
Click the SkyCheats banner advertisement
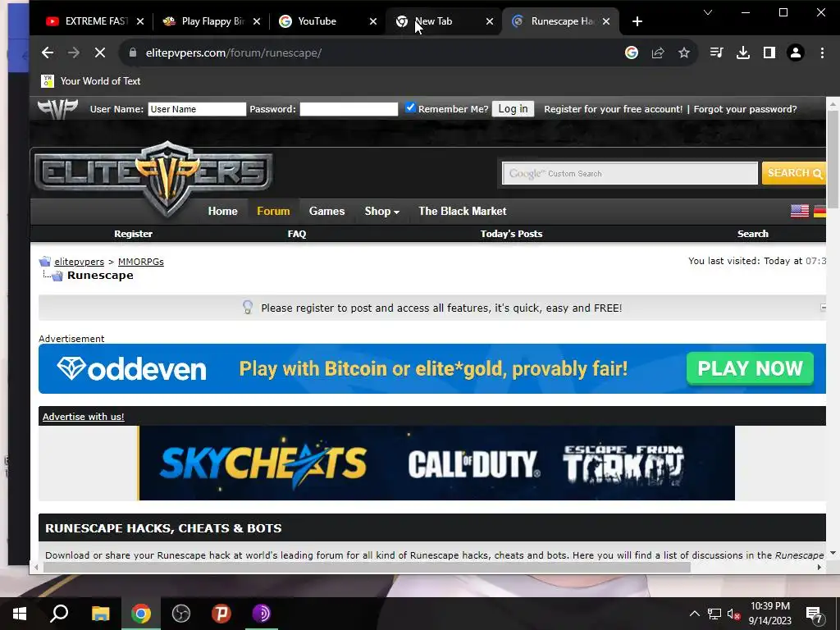436,463
